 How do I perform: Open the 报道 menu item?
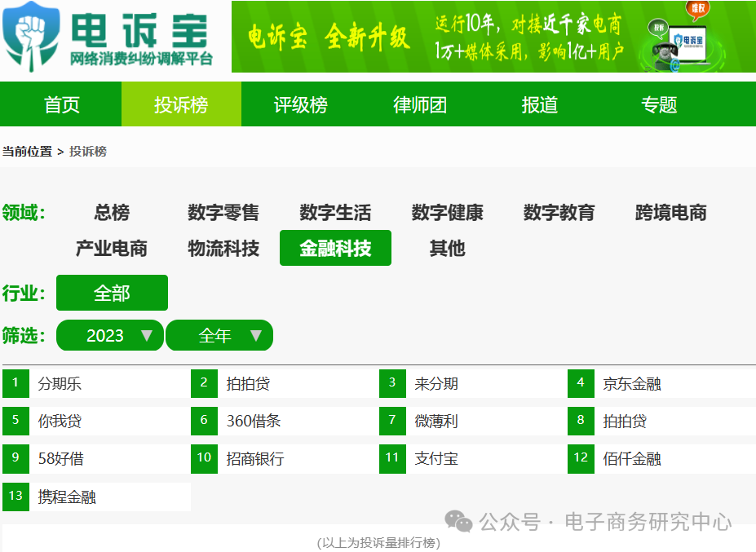(538, 104)
